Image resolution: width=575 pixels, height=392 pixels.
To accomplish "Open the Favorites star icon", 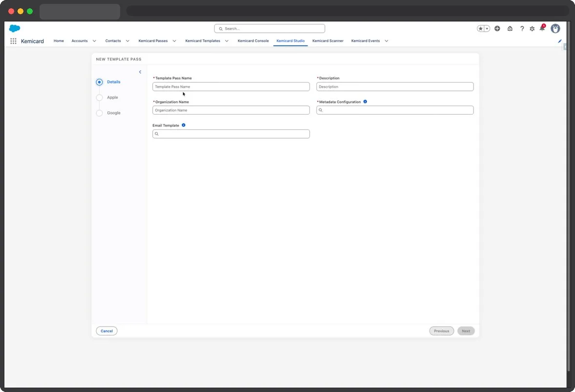I will (481, 29).
